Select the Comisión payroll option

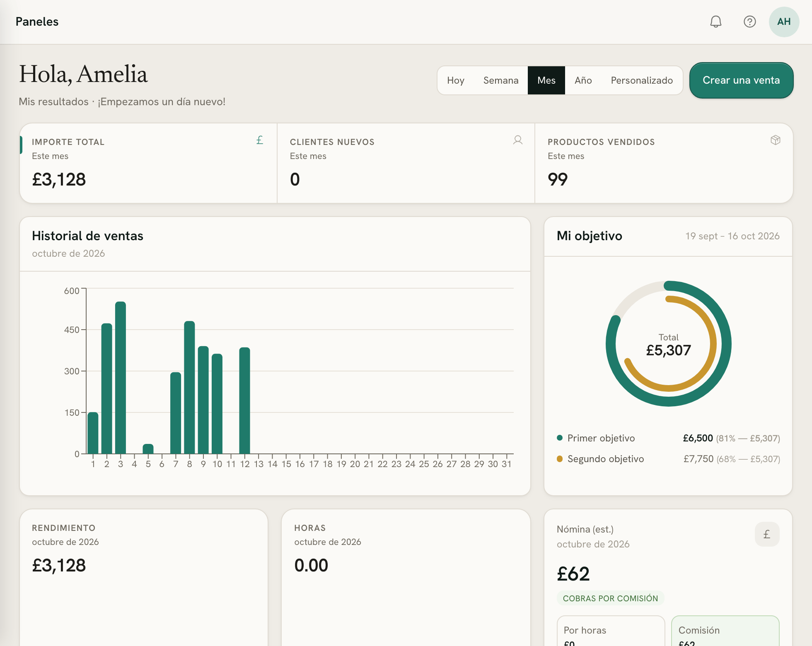725,631
